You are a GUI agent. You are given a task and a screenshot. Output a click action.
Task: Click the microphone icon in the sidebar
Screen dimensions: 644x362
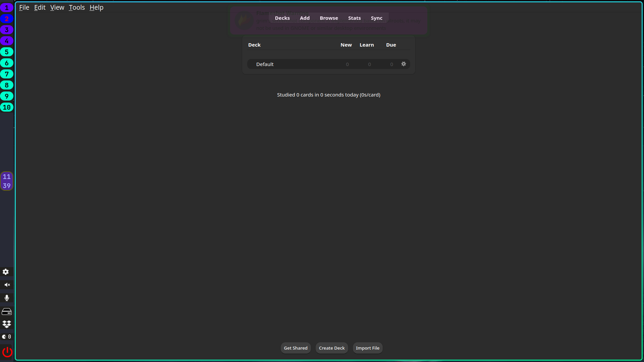point(7,298)
